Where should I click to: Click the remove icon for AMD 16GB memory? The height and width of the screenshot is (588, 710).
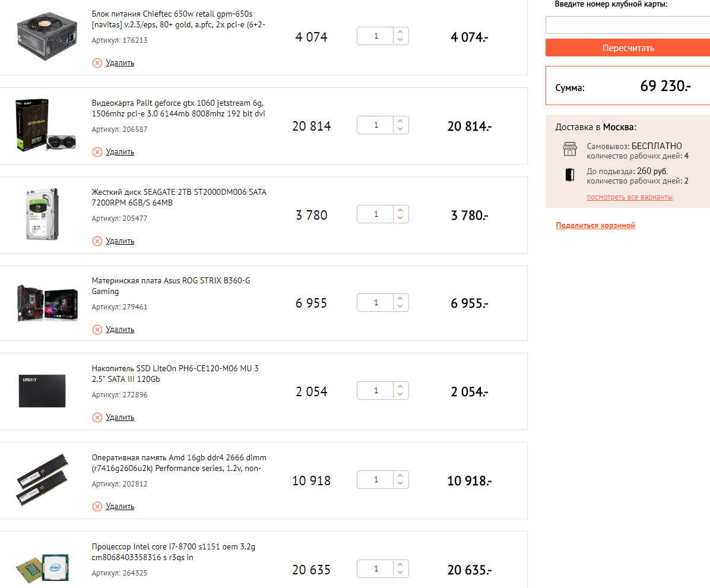pyautogui.click(x=97, y=507)
